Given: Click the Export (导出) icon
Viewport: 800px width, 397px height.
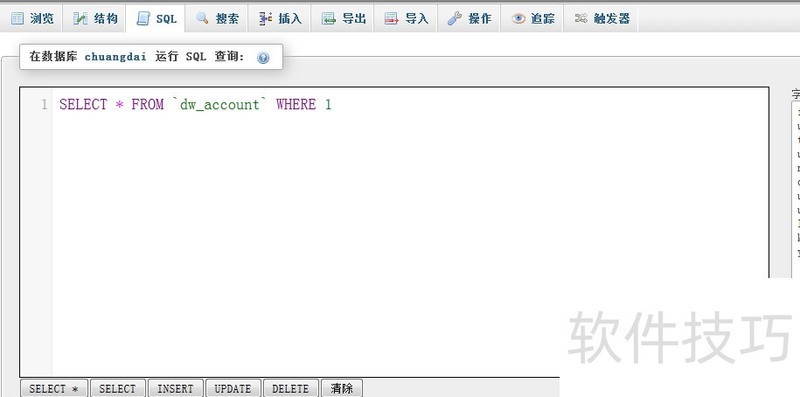Looking at the screenshot, I should [328, 19].
